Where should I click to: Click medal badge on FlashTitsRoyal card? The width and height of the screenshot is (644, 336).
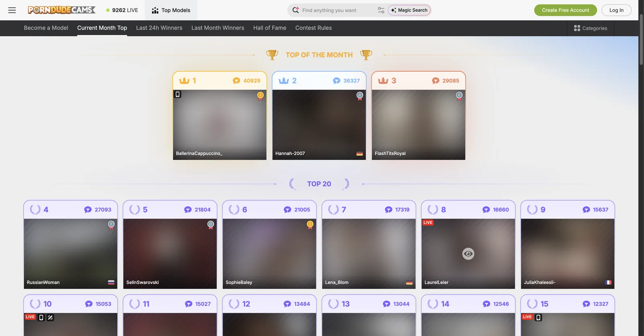click(459, 96)
